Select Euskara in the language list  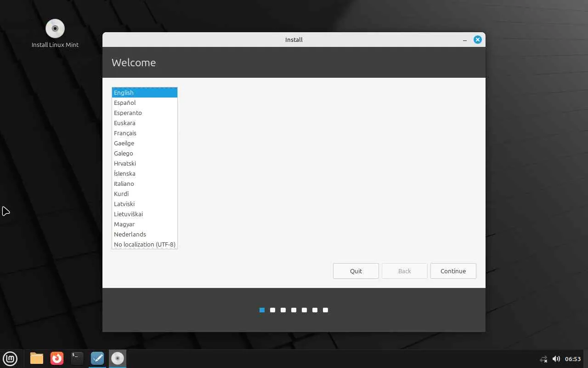click(145, 123)
